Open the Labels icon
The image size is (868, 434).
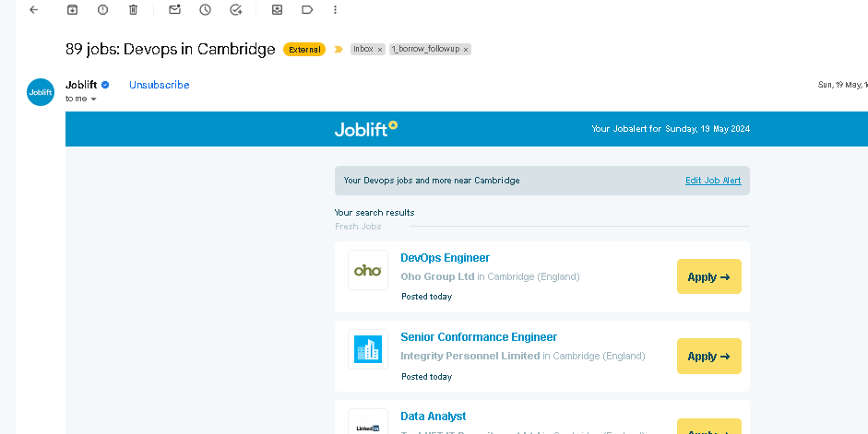[x=307, y=9]
